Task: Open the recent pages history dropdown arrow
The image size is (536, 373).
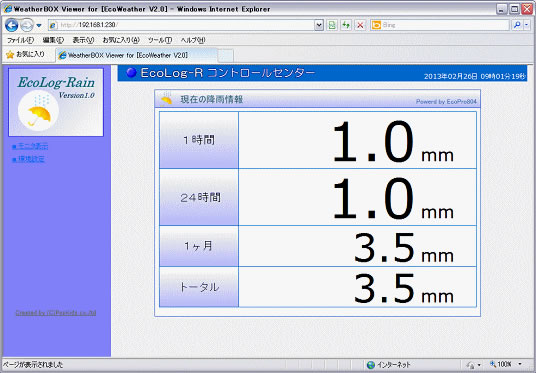Action: coord(39,25)
